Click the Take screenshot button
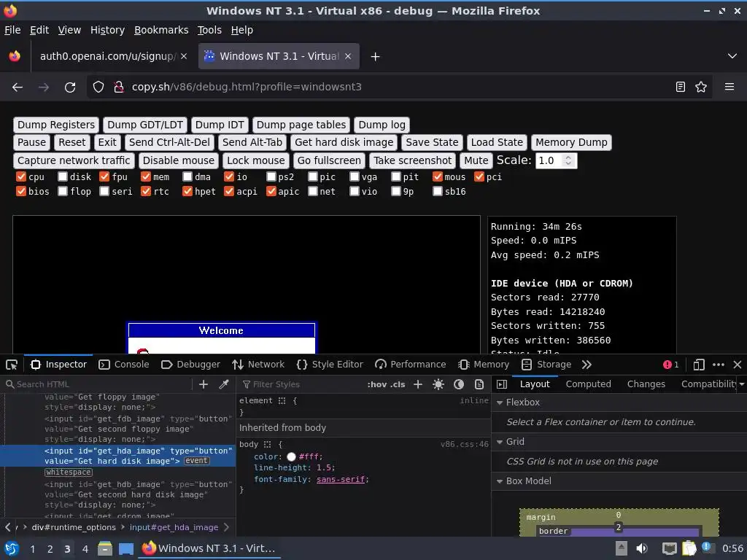 click(x=413, y=160)
